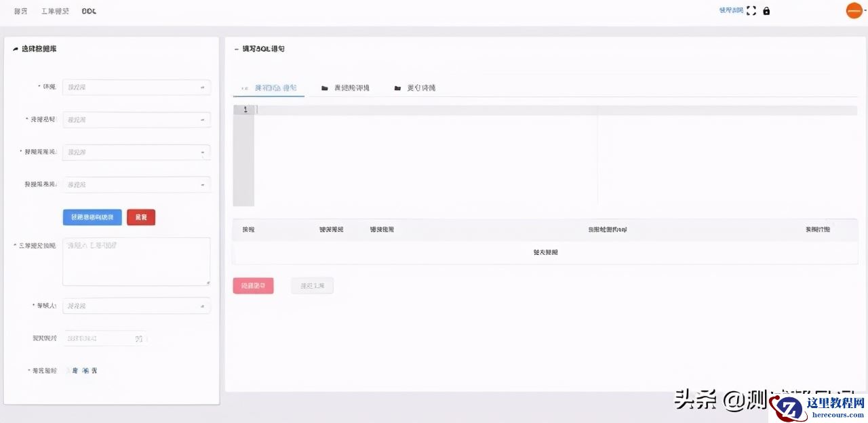Click the folder icon on the rightmost tab
This screenshot has height=423, width=868.
(x=397, y=87)
